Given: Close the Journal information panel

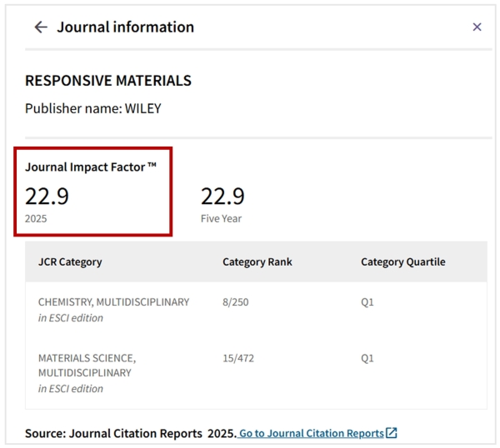Looking at the screenshot, I should 477,27.
